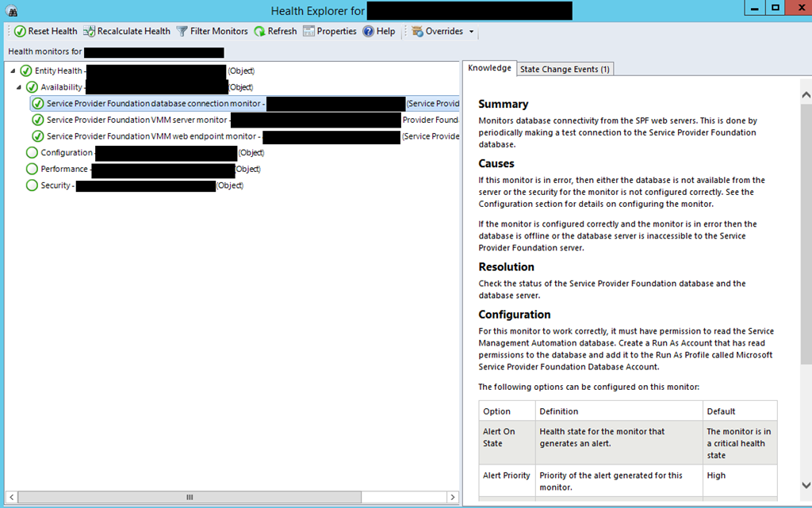This screenshot has width=812, height=508.
Task: Open the Overrides dropdown arrow
Action: click(x=472, y=32)
